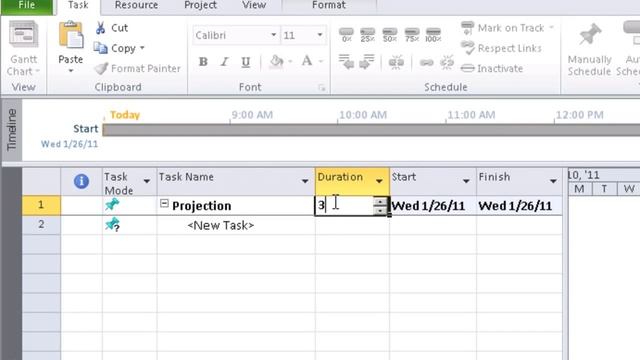
Task: Choose the background fill color bucket
Action: coord(276,62)
